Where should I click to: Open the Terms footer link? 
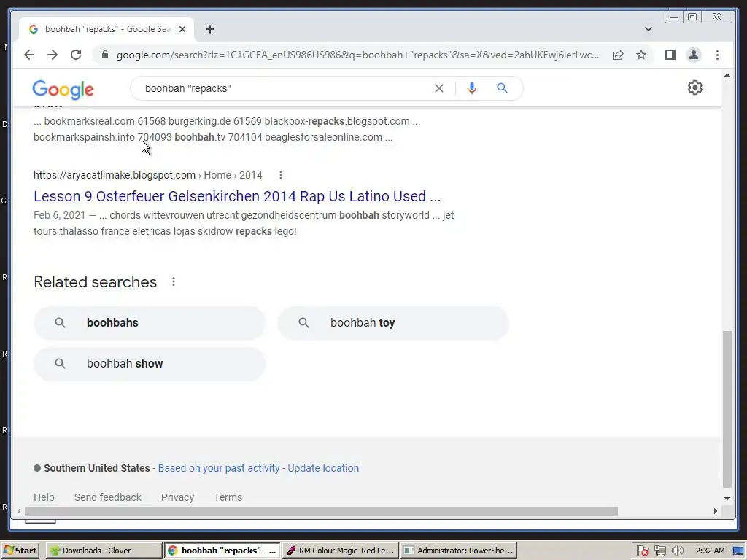coord(228,497)
